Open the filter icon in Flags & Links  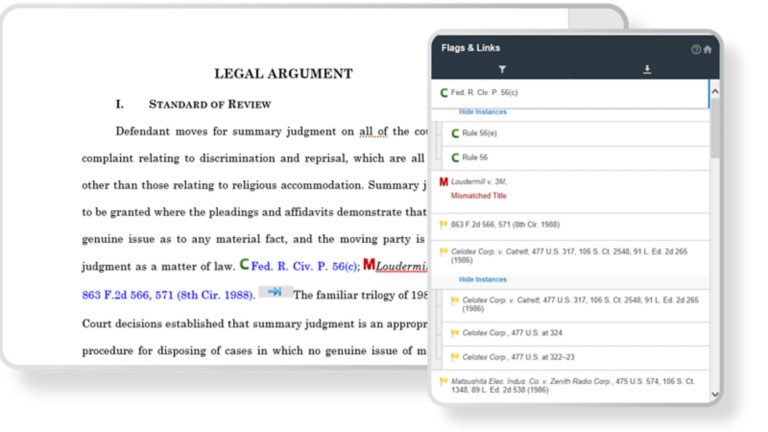tap(502, 70)
